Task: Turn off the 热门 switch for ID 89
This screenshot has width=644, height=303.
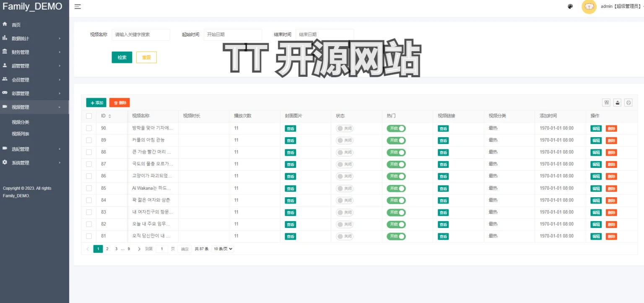Action: click(x=396, y=140)
